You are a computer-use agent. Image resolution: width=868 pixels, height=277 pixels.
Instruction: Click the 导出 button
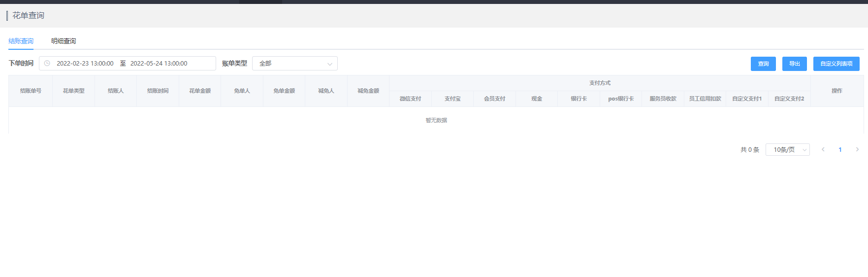[795, 64]
